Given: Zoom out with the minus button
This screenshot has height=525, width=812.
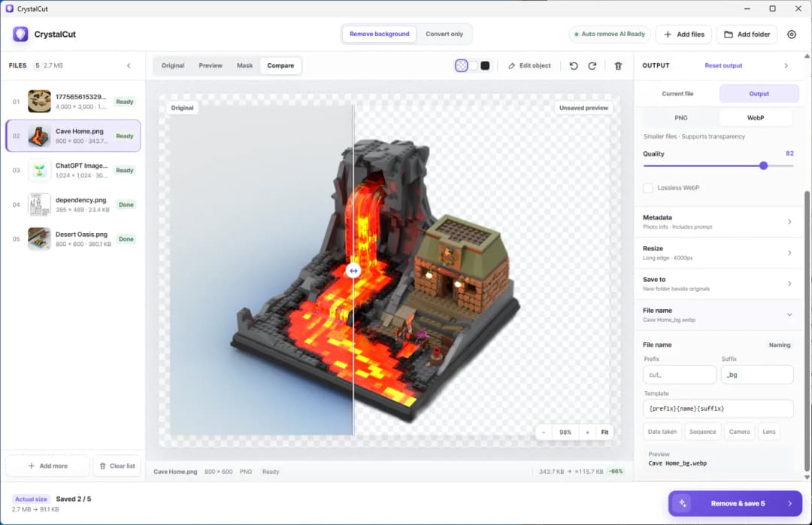Looking at the screenshot, I should 544,432.
